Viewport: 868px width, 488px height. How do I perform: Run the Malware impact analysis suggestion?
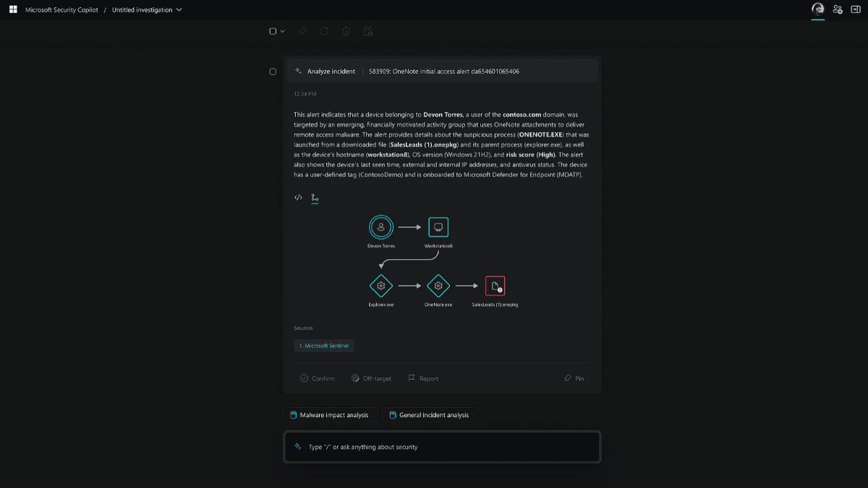pos(329,415)
